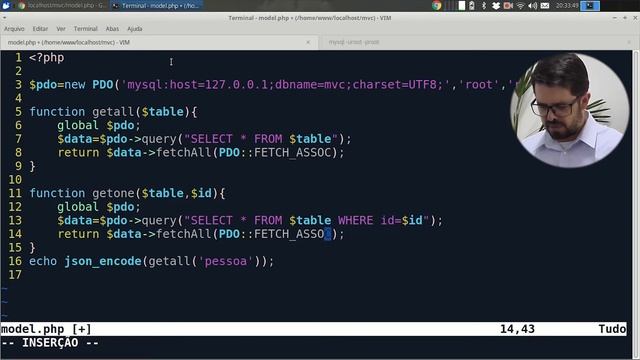Click the white clipboard tray icon

pos(462,5)
